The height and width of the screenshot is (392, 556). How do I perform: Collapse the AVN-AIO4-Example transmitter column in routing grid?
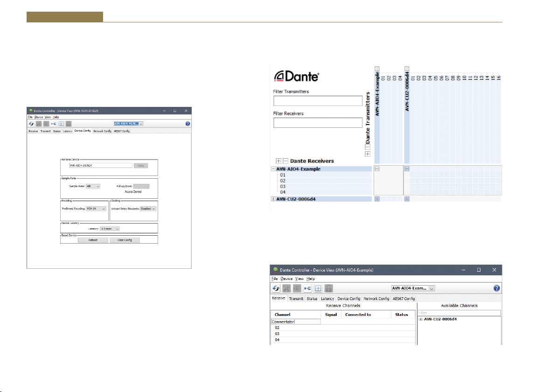377,69
